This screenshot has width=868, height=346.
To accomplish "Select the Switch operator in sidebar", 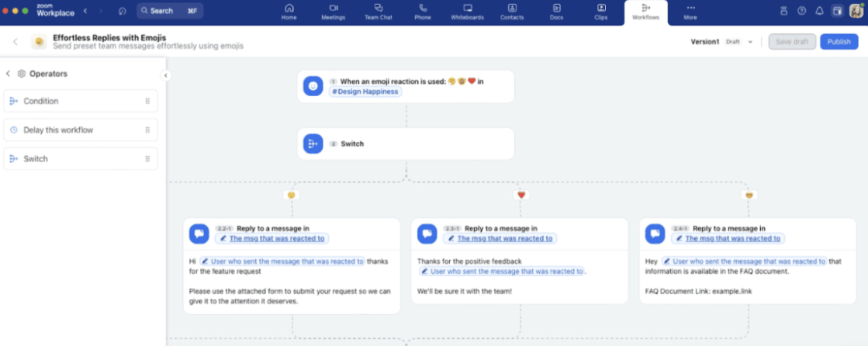I will pos(81,159).
